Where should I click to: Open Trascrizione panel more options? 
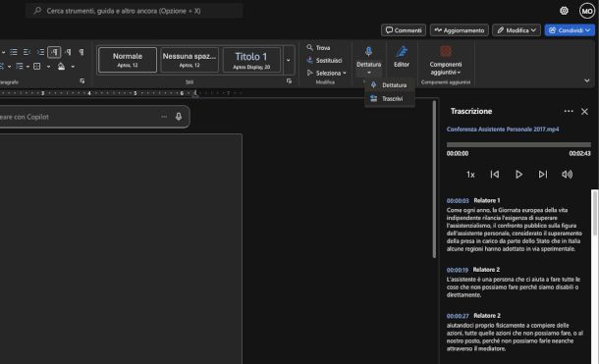tap(569, 111)
